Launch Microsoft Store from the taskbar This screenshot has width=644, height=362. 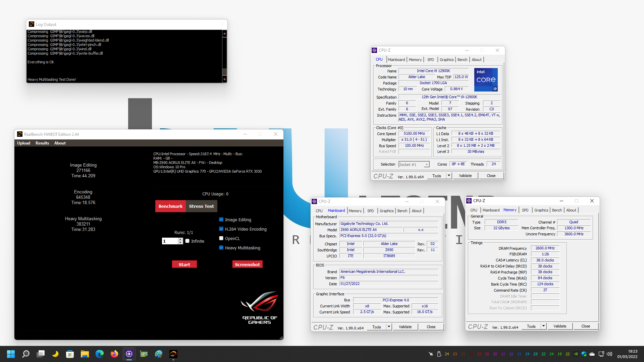coord(70,354)
